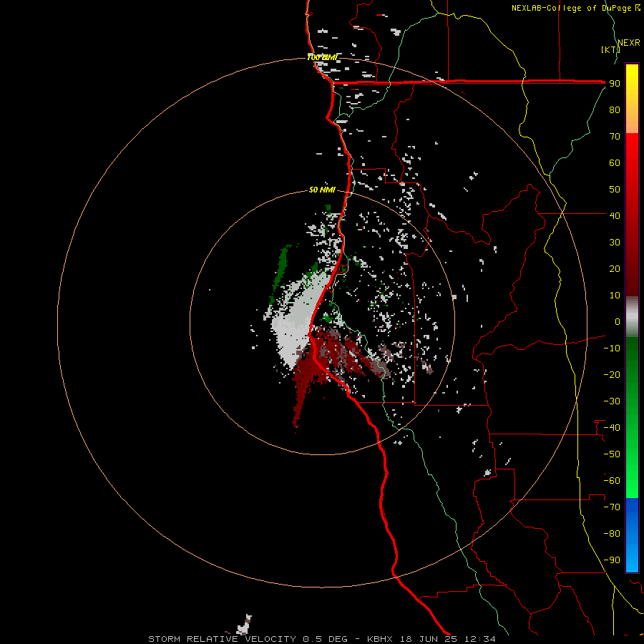The height and width of the screenshot is (644, 644).
Task: Click the -40 value on velocity scale
Action: pos(612,428)
